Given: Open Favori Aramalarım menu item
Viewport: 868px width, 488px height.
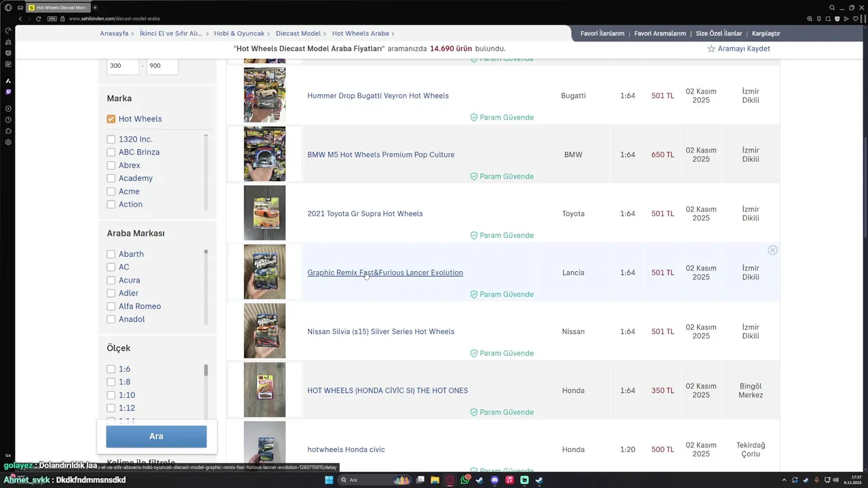Looking at the screenshot, I should click(660, 33).
